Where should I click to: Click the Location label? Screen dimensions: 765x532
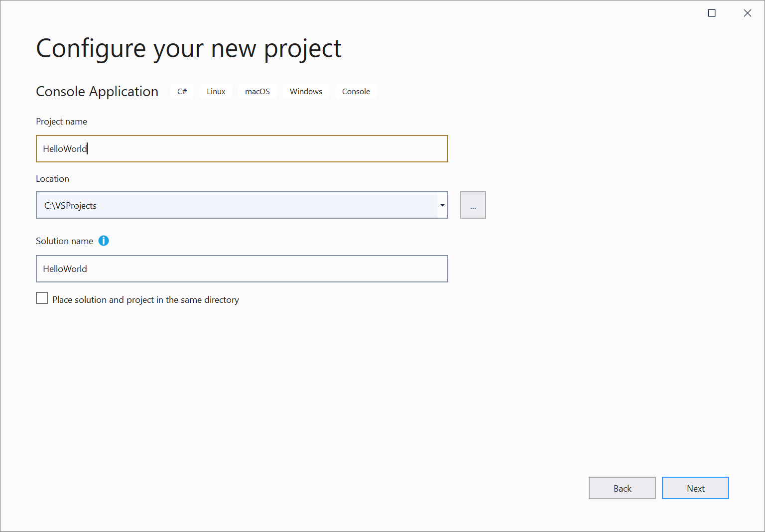click(52, 178)
